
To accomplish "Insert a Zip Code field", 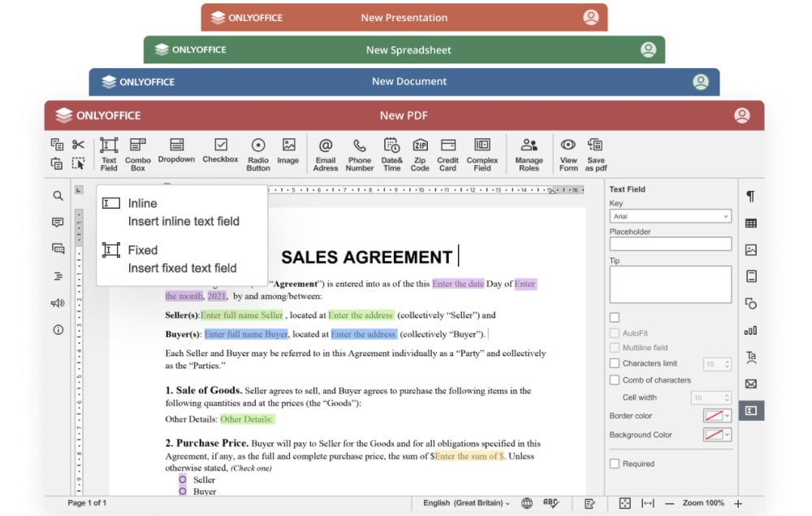I will [x=420, y=154].
